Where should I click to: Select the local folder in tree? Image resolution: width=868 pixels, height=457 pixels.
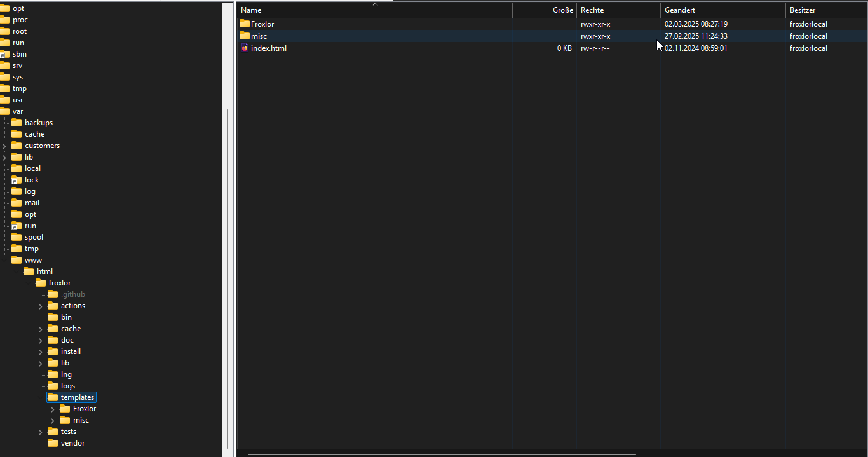coord(32,168)
